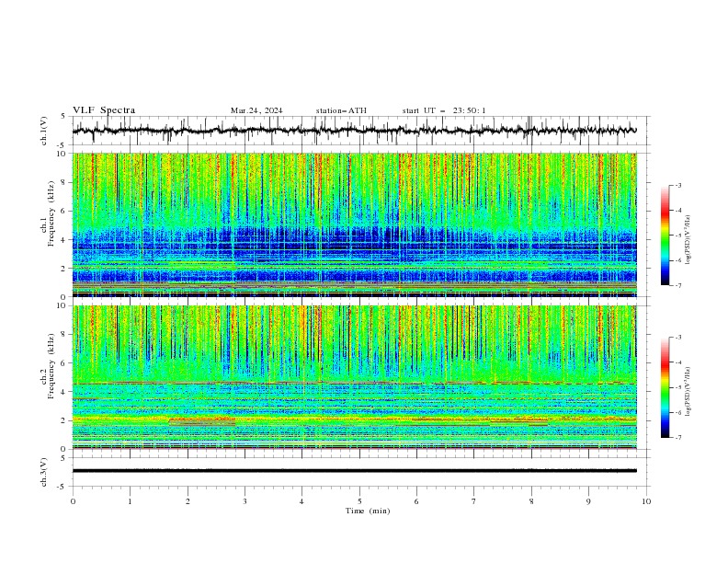Click the ch.1 spectrogram panel
Screen dimensions: 728x563
pyautogui.click(x=355, y=224)
